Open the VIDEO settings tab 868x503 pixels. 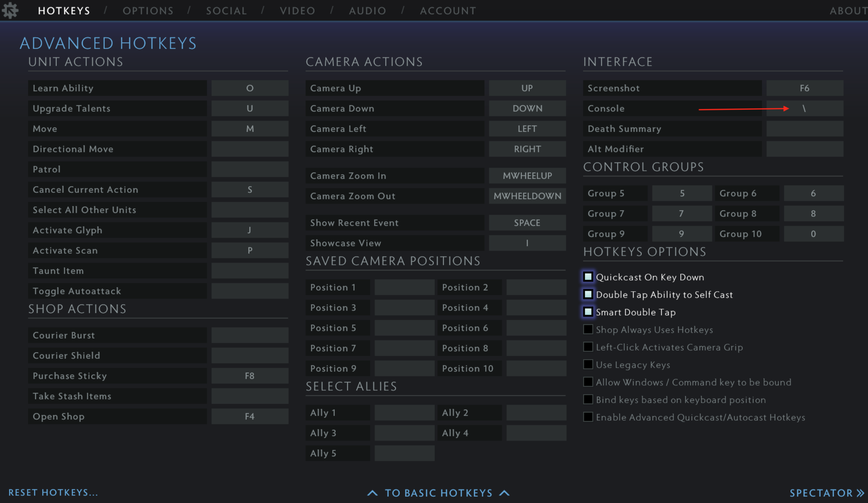(x=297, y=10)
